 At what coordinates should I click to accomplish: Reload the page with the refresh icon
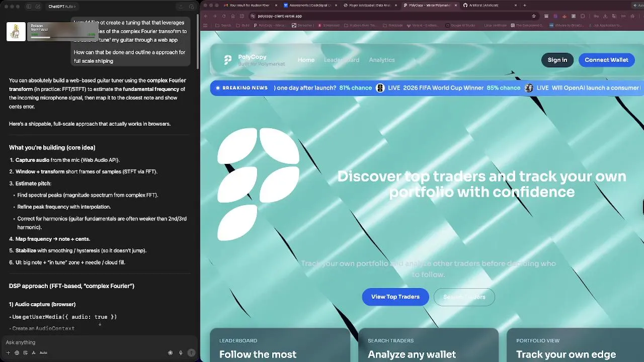tap(224, 16)
